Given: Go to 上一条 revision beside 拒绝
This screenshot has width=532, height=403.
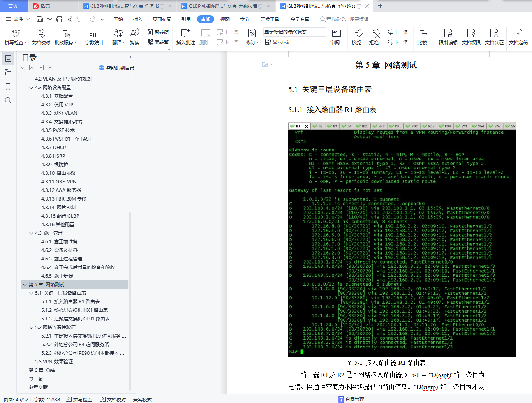Looking at the screenshot, I should pos(397,32).
